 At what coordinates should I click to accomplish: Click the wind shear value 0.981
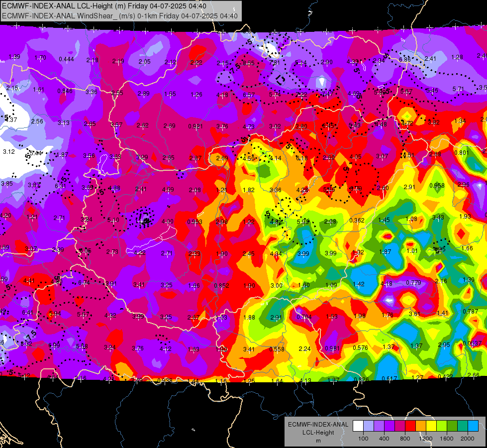[x=332, y=348]
